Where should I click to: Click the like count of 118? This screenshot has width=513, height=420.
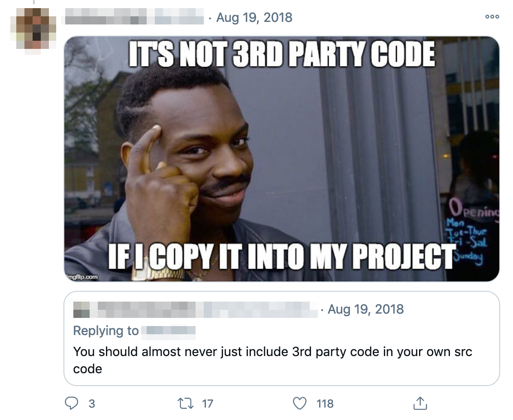point(325,404)
